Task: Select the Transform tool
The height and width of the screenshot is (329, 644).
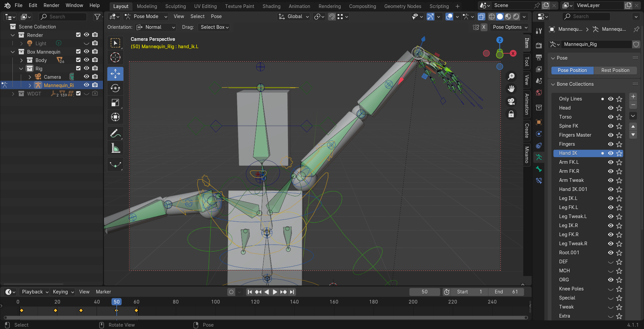Action: click(115, 117)
